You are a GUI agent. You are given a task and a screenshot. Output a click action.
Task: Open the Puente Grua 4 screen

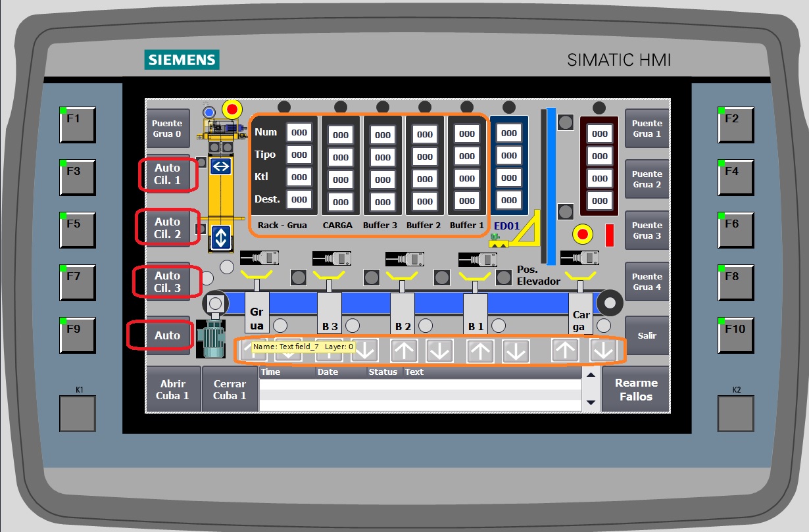coord(647,281)
